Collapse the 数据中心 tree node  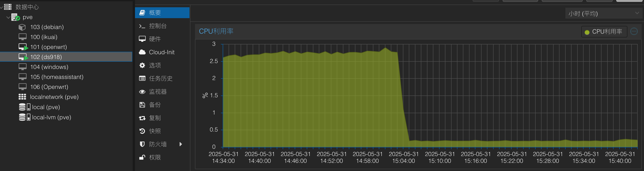coord(2,7)
